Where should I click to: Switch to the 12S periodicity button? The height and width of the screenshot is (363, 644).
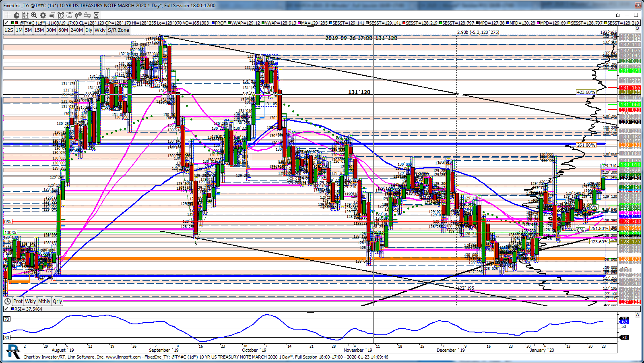point(9,30)
